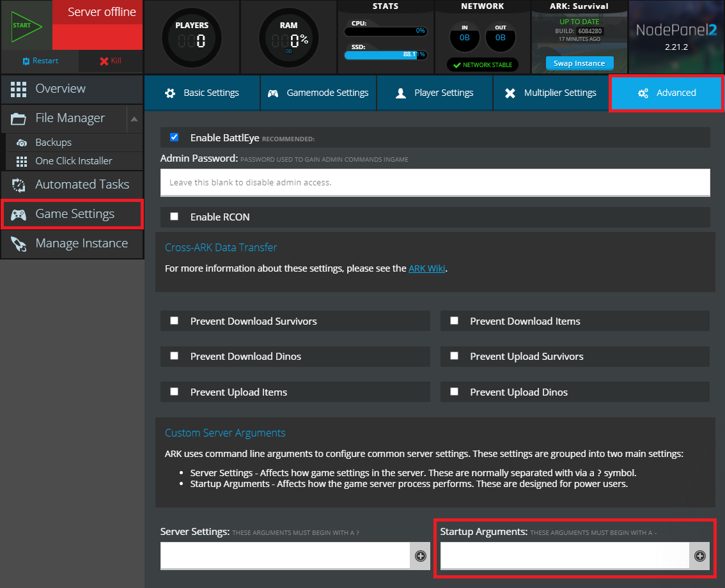Viewport: 725px width, 588px height.
Task: Switch to Player Settings tab
Action: pos(435,93)
